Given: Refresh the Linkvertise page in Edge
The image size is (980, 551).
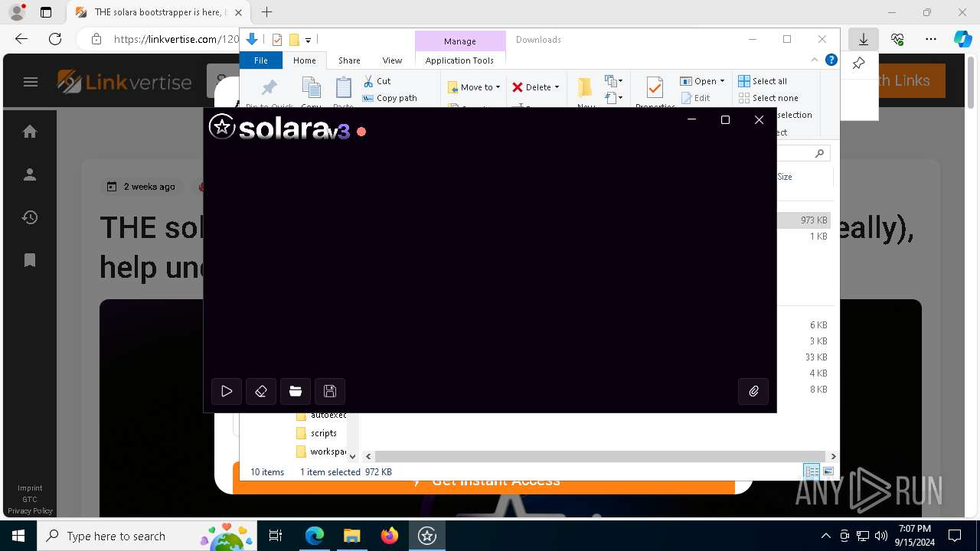Looking at the screenshot, I should point(55,39).
